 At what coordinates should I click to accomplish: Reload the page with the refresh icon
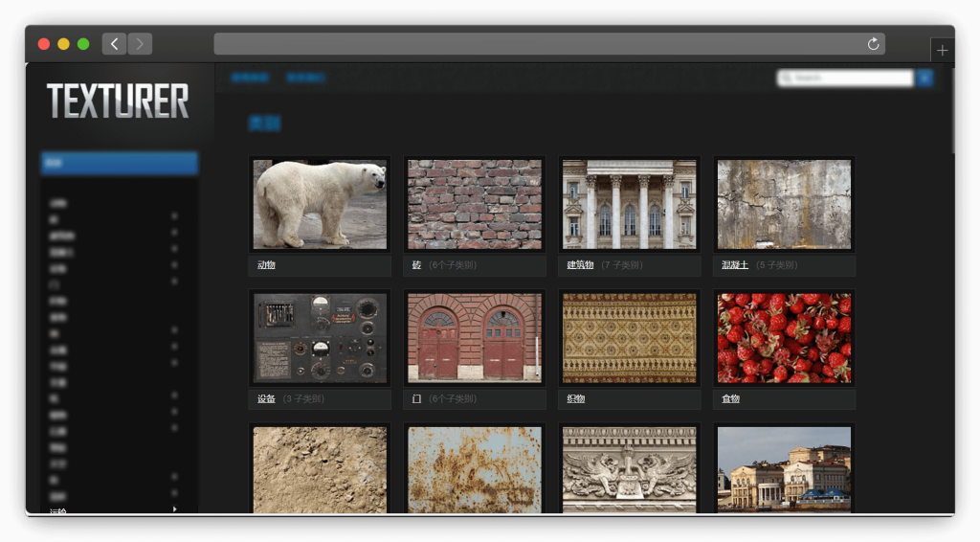click(873, 44)
